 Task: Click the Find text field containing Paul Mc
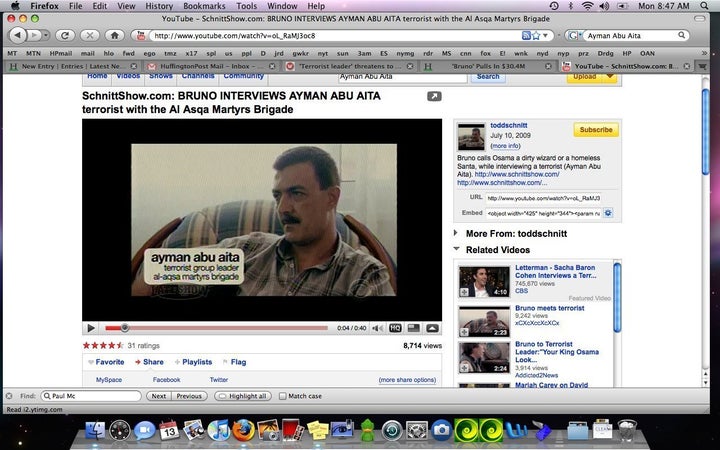click(91, 396)
